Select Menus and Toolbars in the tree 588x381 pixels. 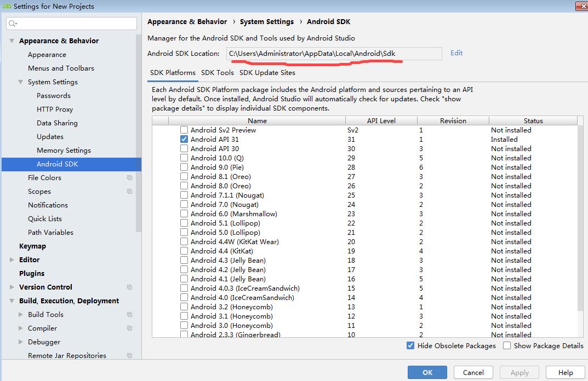click(61, 68)
